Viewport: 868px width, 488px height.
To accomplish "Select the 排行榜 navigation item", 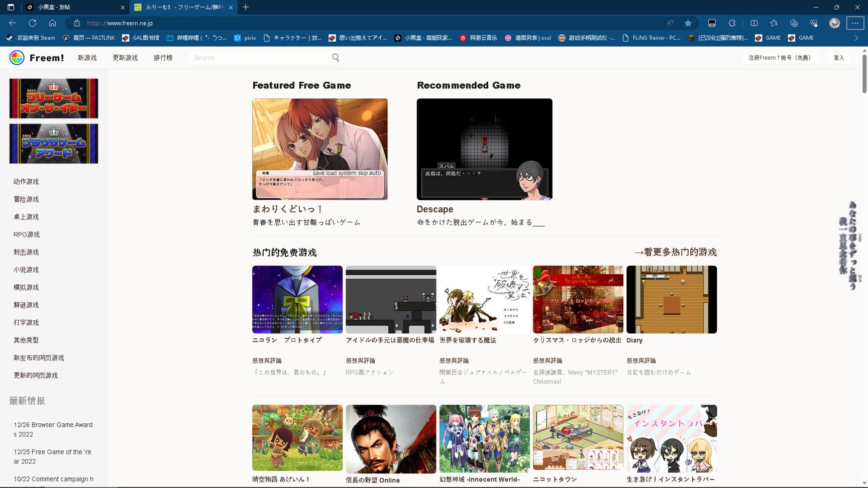I will 163,58.
